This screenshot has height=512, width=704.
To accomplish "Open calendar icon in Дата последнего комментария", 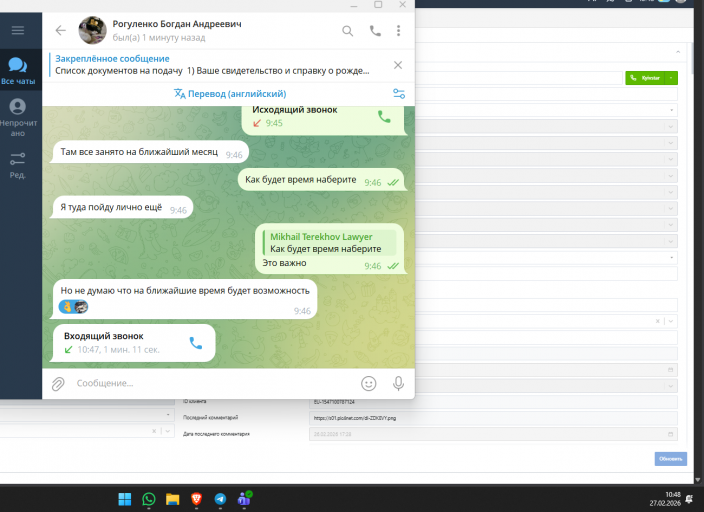I will 670,434.
